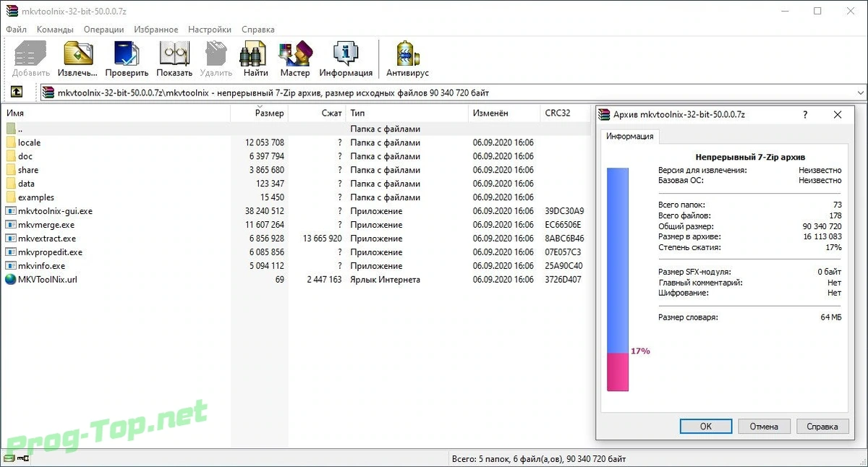Screen dimensions: 868x467
Task: Click the Показать toolbar icon
Action: (174, 53)
